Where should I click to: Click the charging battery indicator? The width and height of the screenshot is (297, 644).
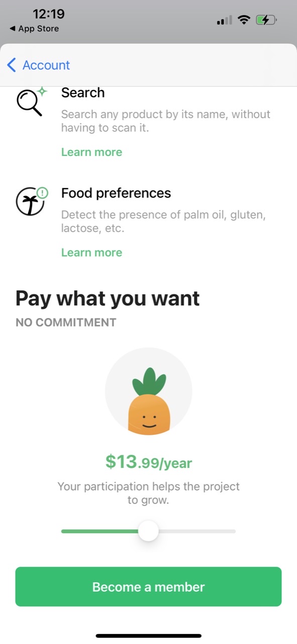click(x=265, y=20)
